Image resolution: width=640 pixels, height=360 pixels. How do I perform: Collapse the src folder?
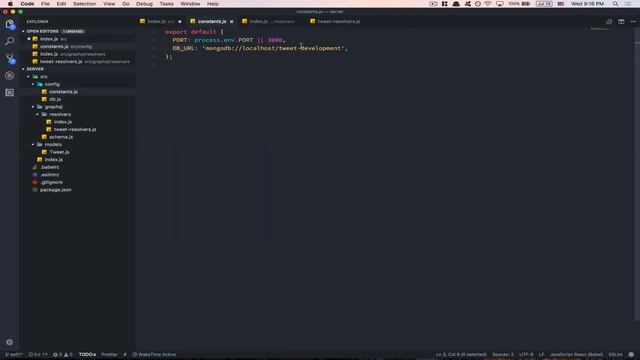pyautogui.click(x=28, y=77)
